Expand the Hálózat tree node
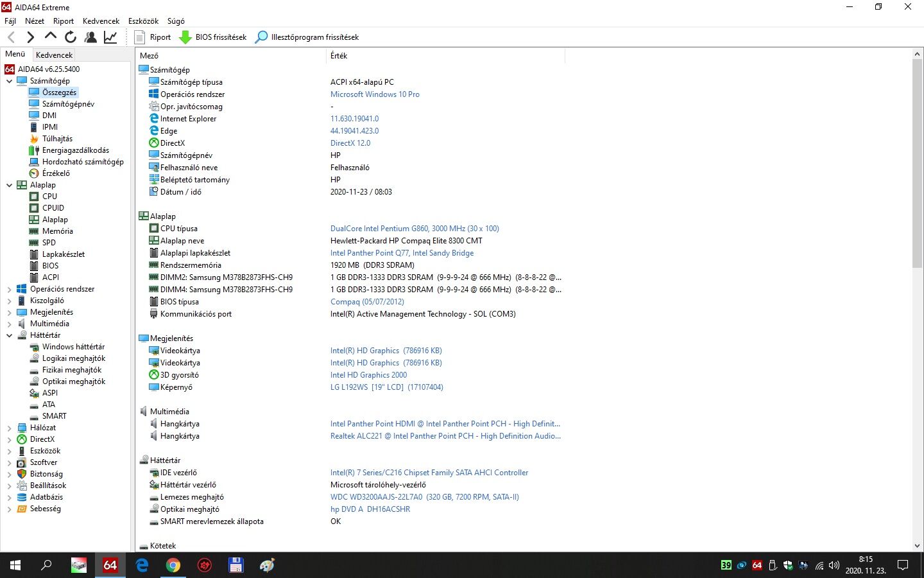924x578 pixels. click(x=9, y=428)
